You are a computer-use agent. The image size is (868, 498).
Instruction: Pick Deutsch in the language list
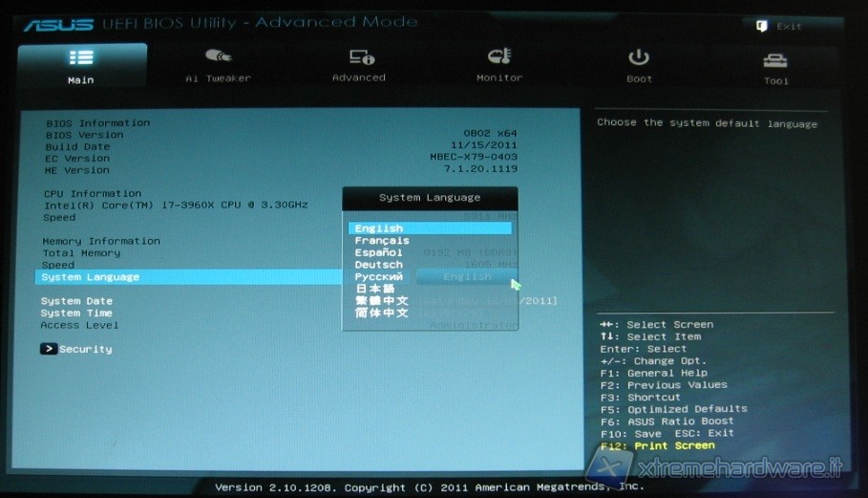click(x=379, y=265)
